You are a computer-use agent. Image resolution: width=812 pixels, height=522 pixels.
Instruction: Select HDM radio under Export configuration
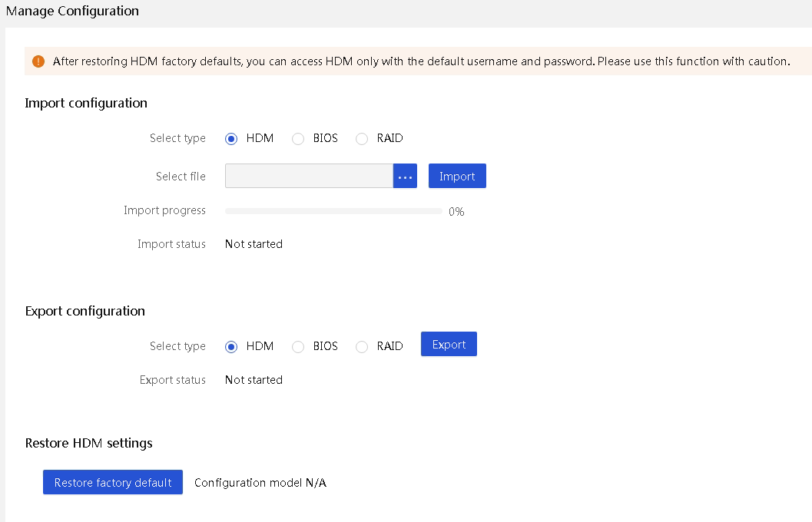(231, 347)
